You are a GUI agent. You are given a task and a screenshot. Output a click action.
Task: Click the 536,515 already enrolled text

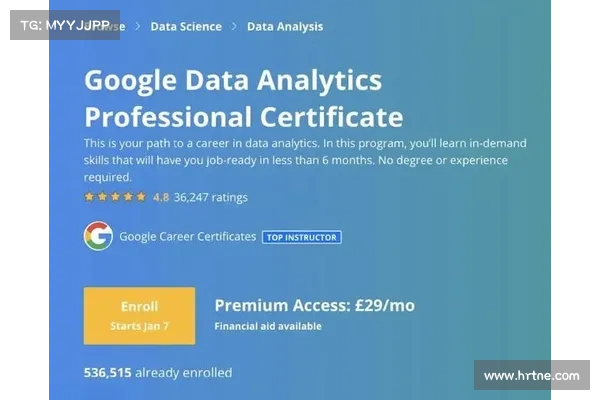point(158,372)
